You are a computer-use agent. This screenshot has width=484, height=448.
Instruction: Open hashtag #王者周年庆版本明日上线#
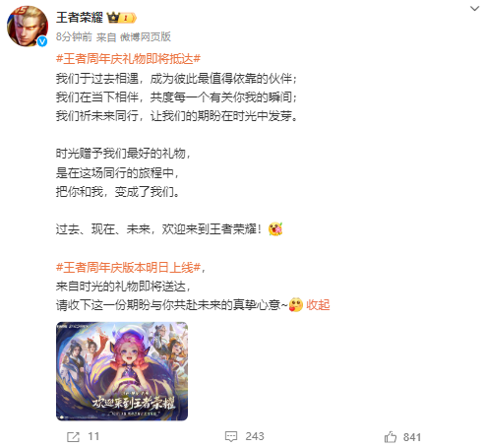pos(128,268)
